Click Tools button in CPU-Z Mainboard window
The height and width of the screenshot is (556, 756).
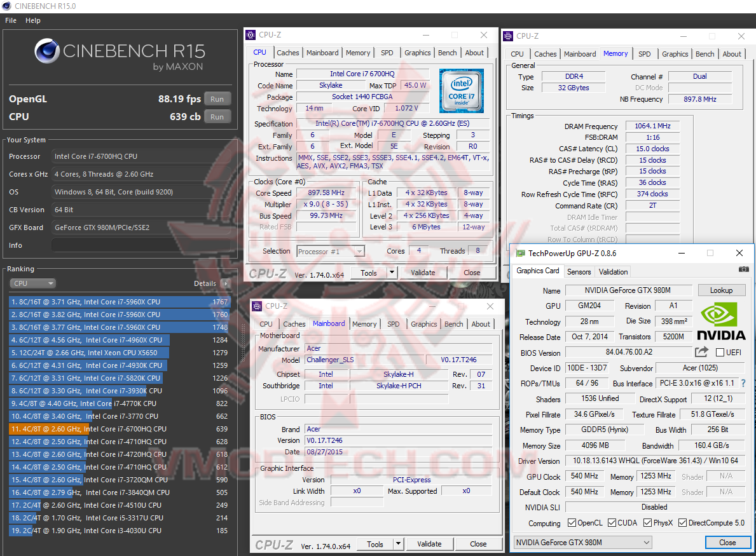coord(375,544)
